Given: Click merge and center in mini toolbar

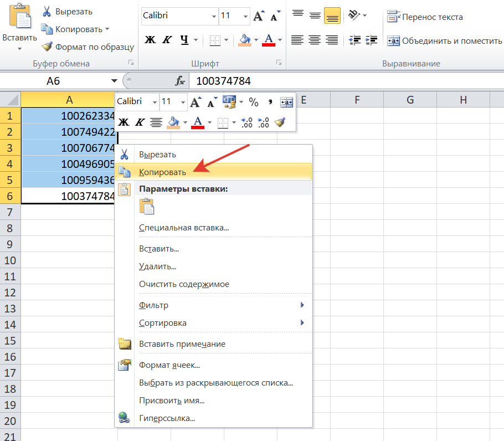Looking at the screenshot, I should point(286,102).
